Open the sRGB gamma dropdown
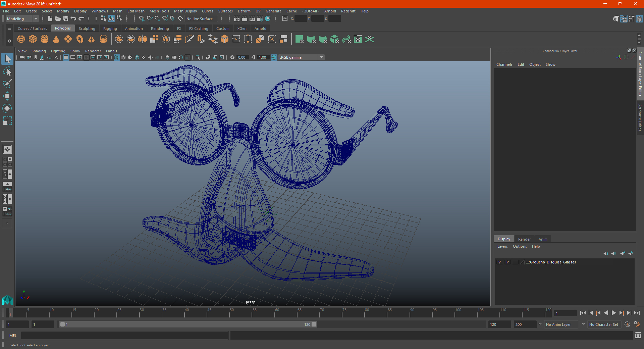This screenshot has height=349, width=644. [x=301, y=57]
